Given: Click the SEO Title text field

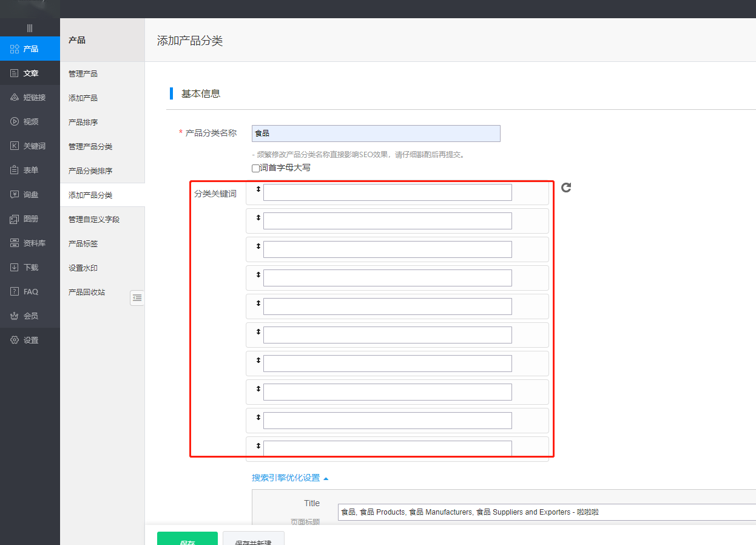Looking at the screenshot, I should coord(546,512).
